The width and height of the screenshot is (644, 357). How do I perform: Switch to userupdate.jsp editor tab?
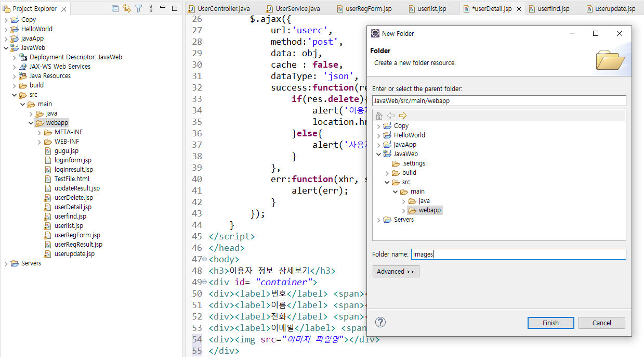click(611, 9)
